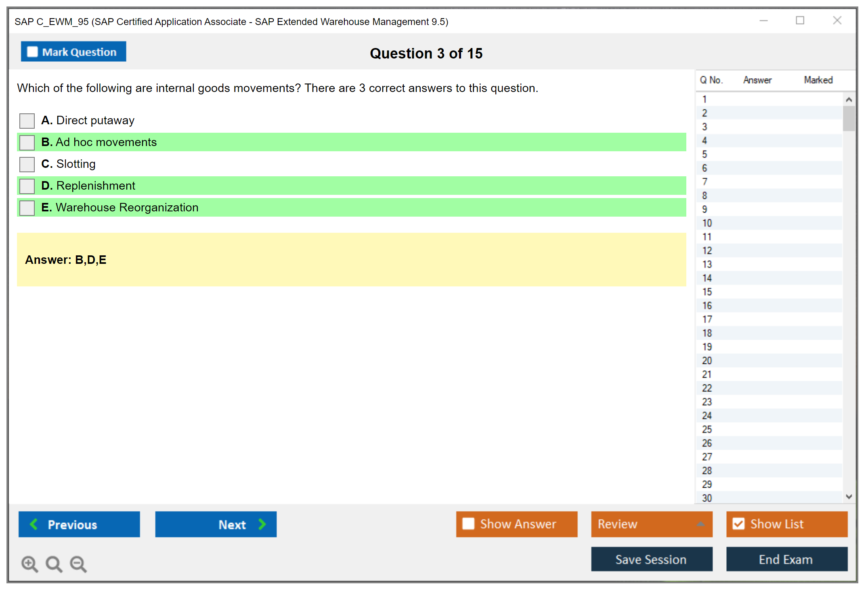Click the zoom in magnifier icon

click(x=29, y=564)
